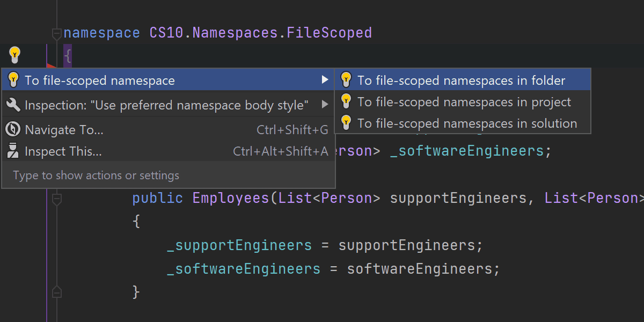
Task: Expand the submenu arrow of "To file-scoped namespace"
Action: (x=325, y=80)
